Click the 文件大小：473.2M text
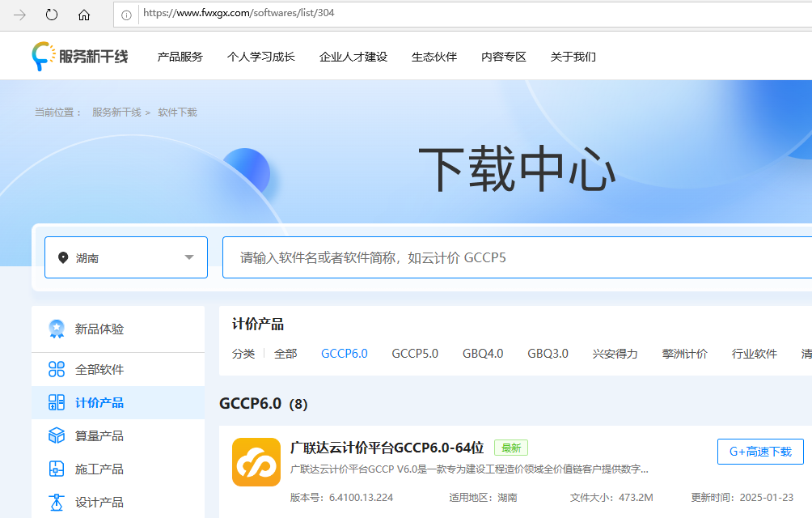 coord(611,497)
